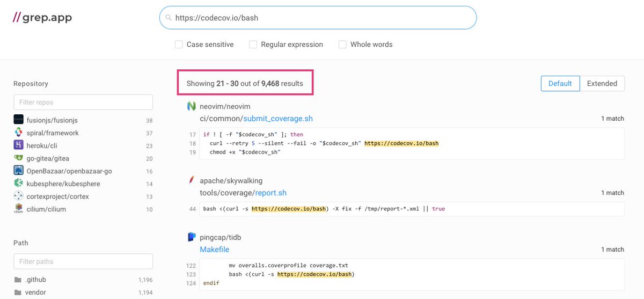
Task: Click the apache/skywalking repository name
Action: (x=231, y=180)
